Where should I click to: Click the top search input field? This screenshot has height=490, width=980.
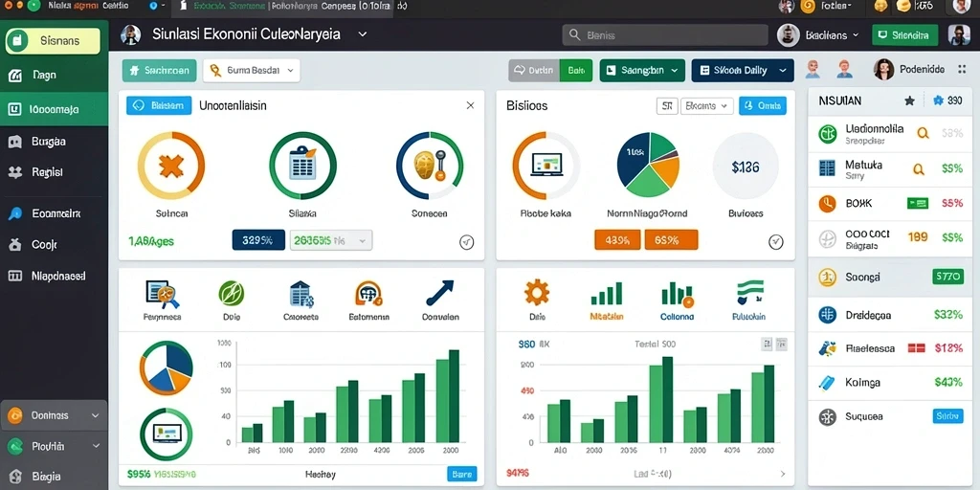click(x=665, y=35)
